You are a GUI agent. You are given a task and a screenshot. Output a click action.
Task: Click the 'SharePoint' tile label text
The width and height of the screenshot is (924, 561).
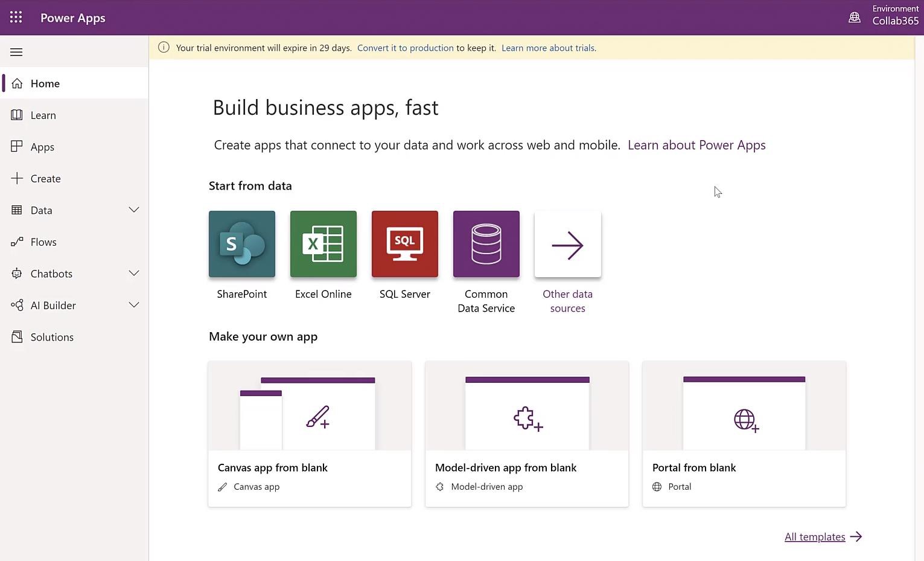[242, 294]
